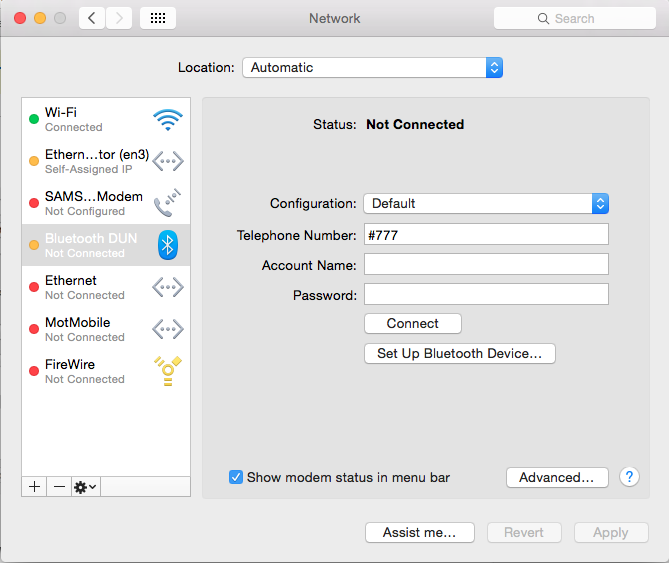Close the Network window
This screenshot has width=669, height=563.
20,18
